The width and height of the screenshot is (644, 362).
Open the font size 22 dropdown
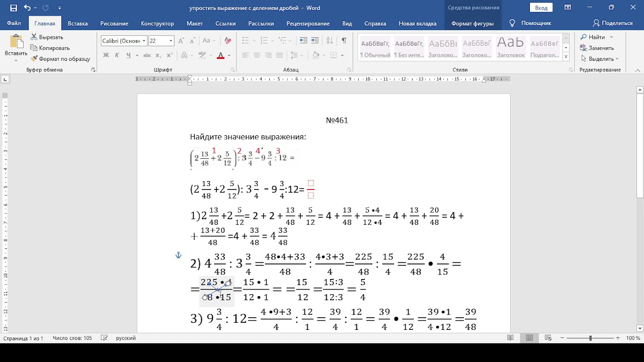point(171,41)
